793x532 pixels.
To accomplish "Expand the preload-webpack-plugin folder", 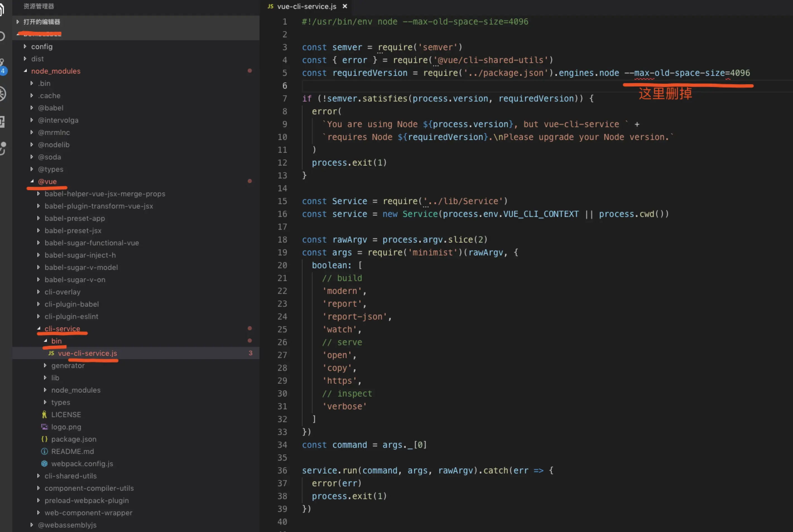I will click(136, 500).
